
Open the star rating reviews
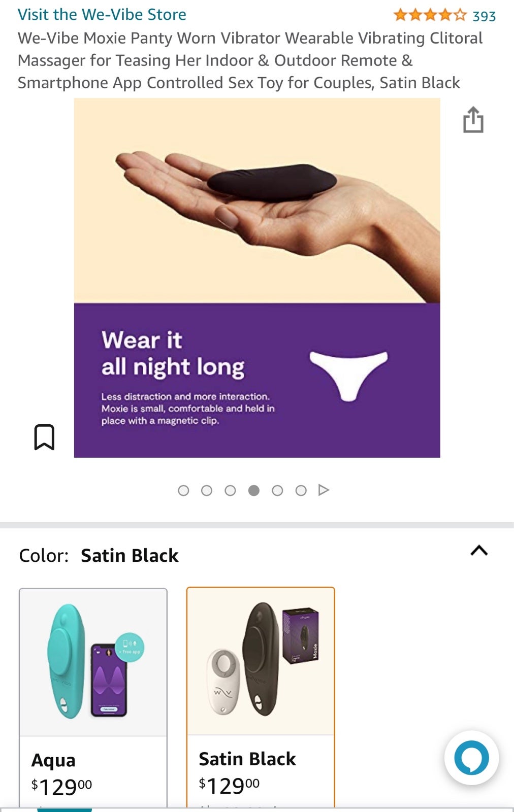(430, 15)
